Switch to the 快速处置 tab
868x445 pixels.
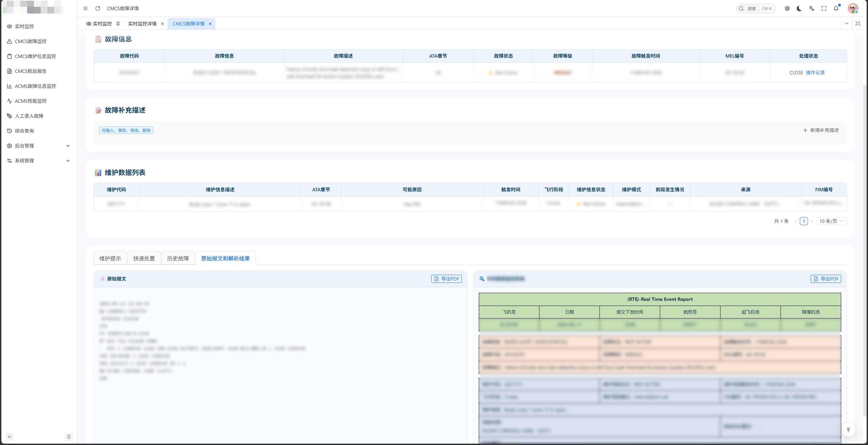[144, 258]
